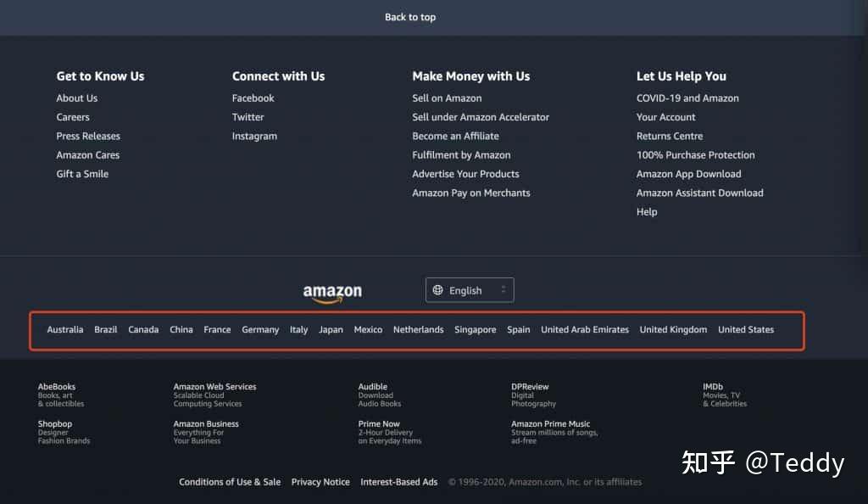The width and height of the screenshot is (868, 504).
Task: Go to the Careers page
Action: pos(73,117)
